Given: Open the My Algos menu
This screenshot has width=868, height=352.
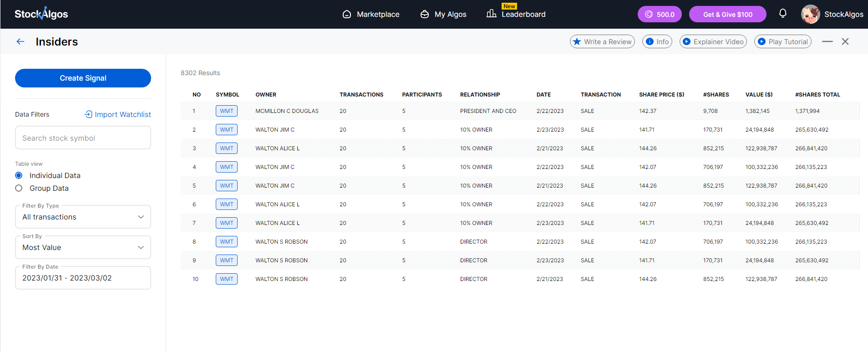Looking at the screenshot, I should 443,14.
